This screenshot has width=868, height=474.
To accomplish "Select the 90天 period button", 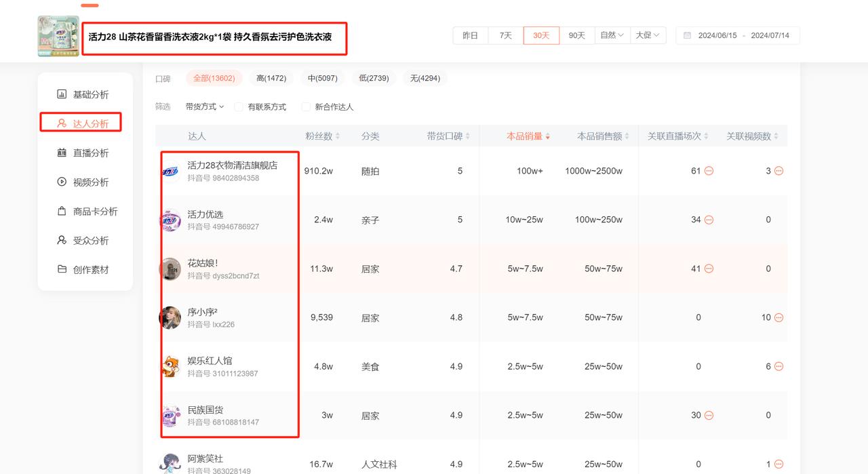I will pos(577,35).
